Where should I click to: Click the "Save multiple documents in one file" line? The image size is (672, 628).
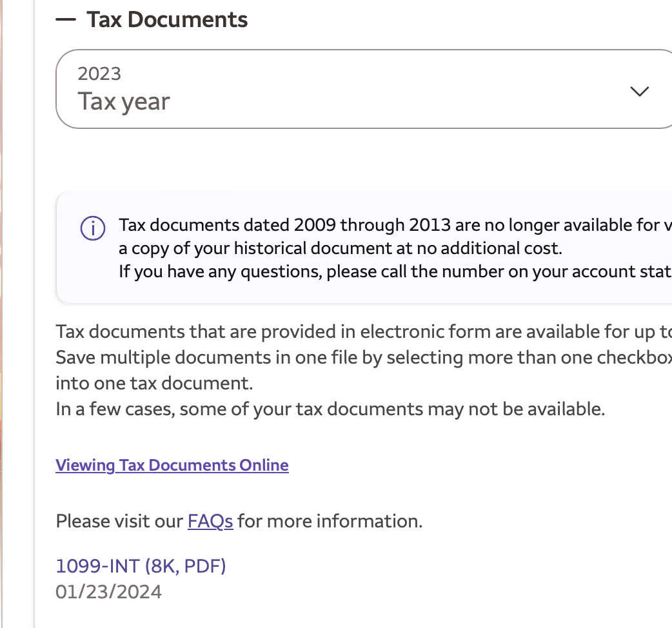(x=361, y=357)
